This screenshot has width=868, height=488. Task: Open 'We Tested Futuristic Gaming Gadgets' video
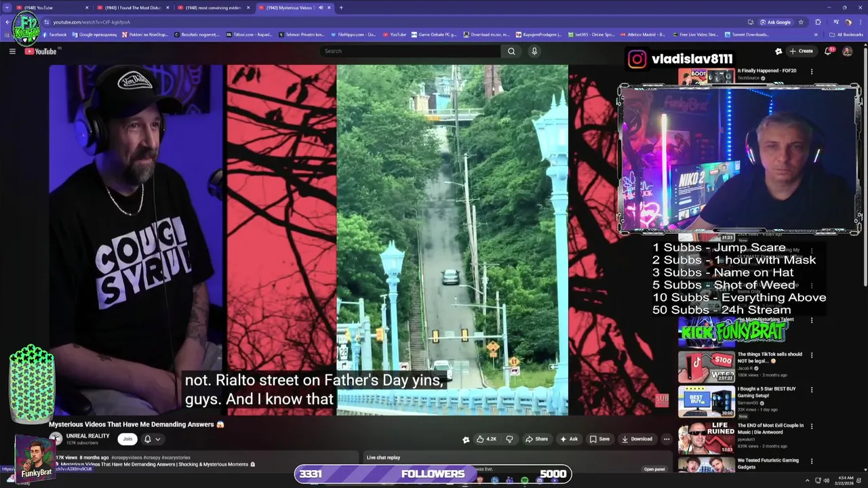point(768,464)
